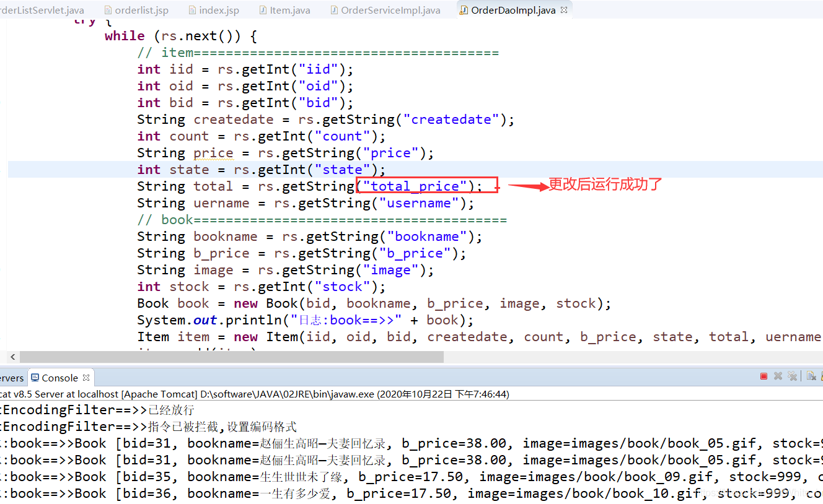Click on the while (rs.next()) line

click(180, 35)
